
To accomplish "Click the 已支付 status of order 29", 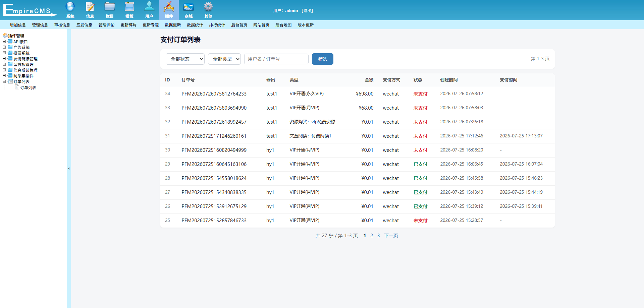I will (421, 164).
